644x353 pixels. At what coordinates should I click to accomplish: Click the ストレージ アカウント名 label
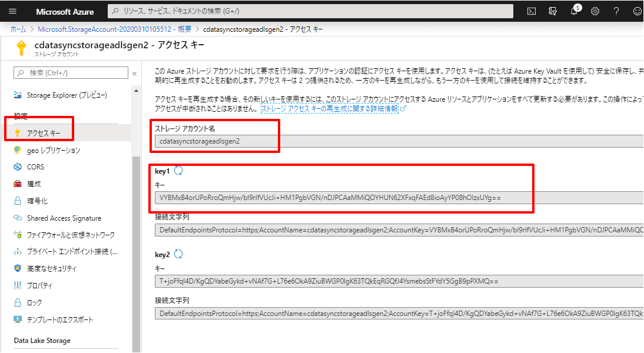[185, 128]
